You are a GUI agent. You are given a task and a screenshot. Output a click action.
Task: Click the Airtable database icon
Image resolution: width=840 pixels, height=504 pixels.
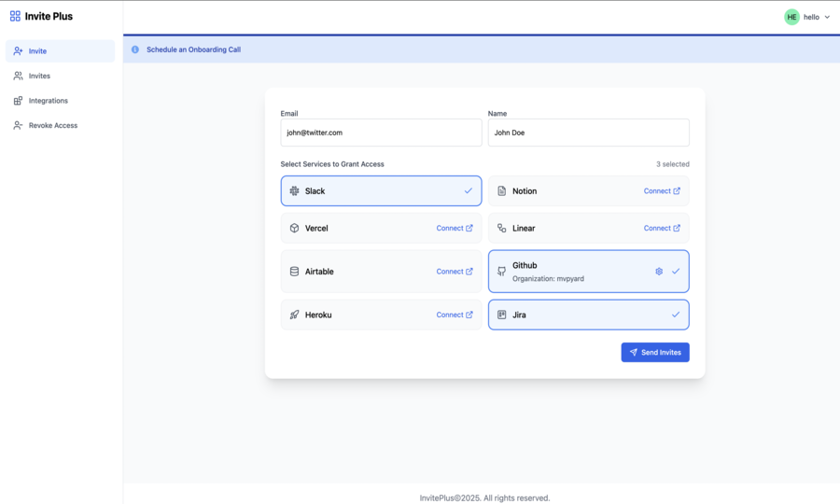(294, 272)
